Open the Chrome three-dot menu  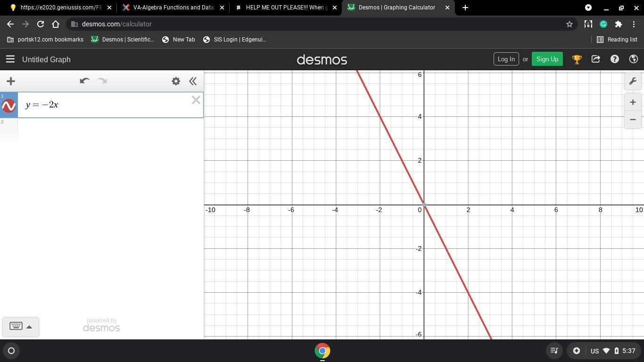click(634, 24)
